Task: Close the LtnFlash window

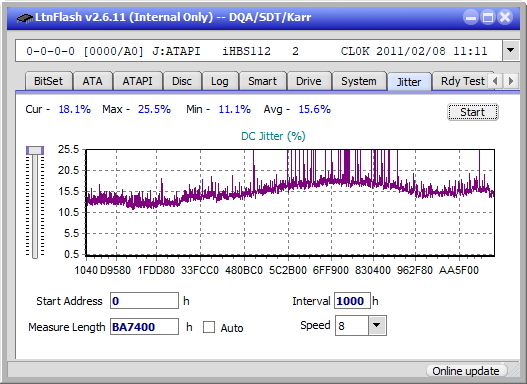Action: click(505, 17)
